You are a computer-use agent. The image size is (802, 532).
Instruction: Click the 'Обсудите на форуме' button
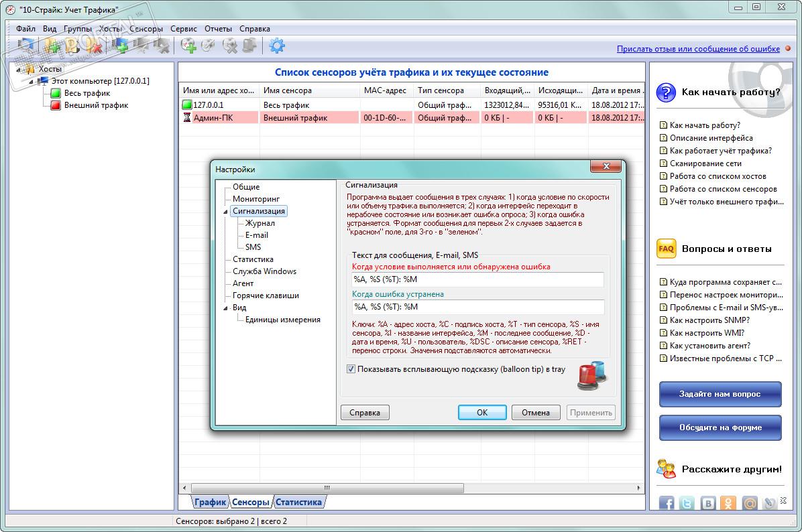tap(720, 427)
